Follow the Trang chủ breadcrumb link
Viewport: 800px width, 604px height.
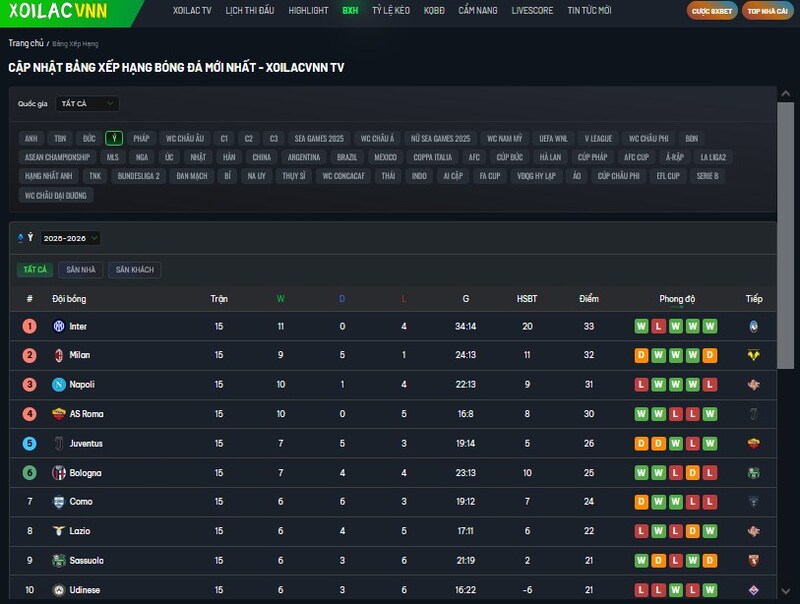pyautogui.click(x=25, y=43)
